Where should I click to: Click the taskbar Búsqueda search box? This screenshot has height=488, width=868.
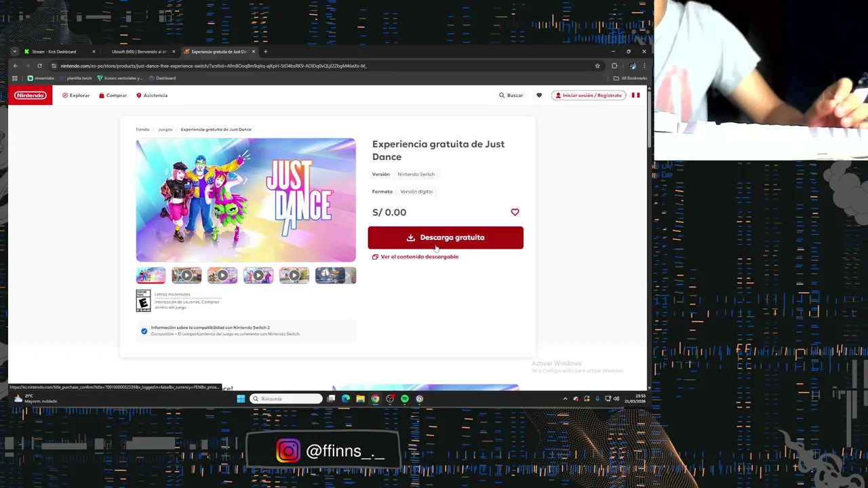pyautogui.click(x=286, y=399)
